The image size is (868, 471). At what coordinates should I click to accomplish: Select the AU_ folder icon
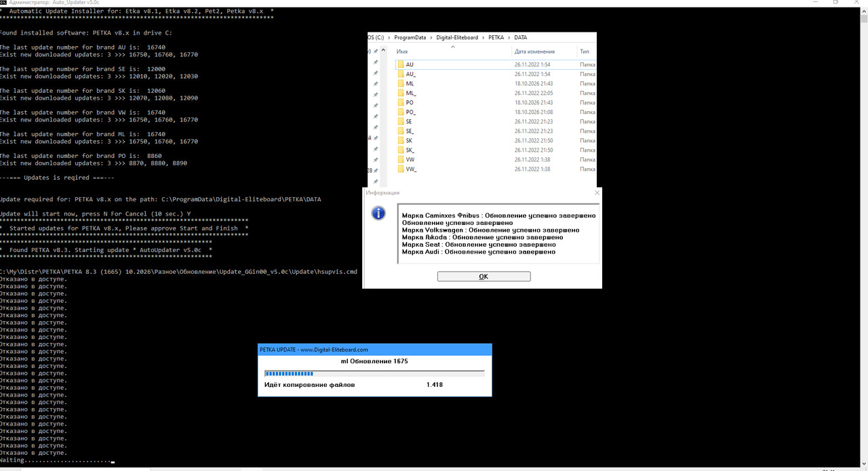coord(401,74)
